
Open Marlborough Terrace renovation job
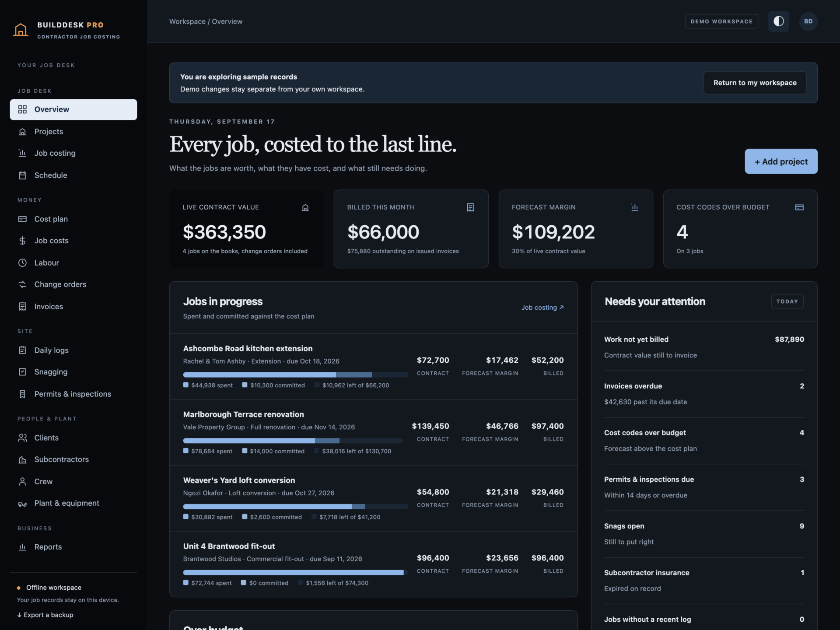[374, 432]
